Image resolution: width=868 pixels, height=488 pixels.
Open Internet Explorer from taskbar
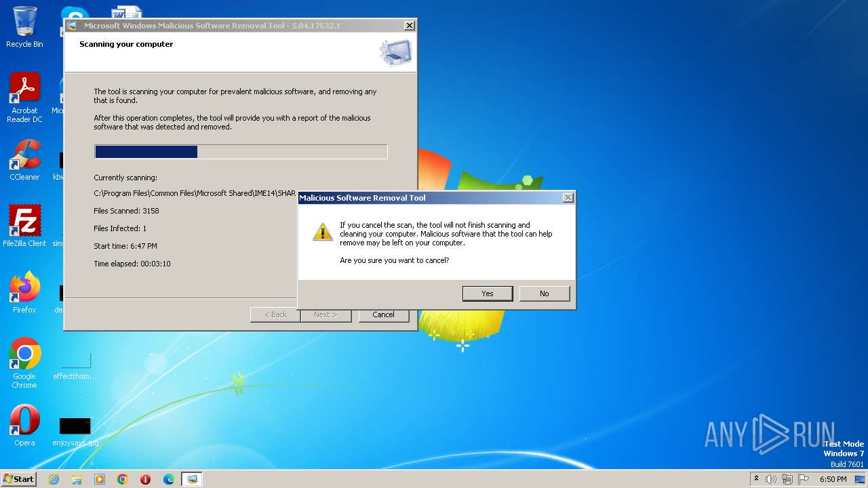[54, 479]
